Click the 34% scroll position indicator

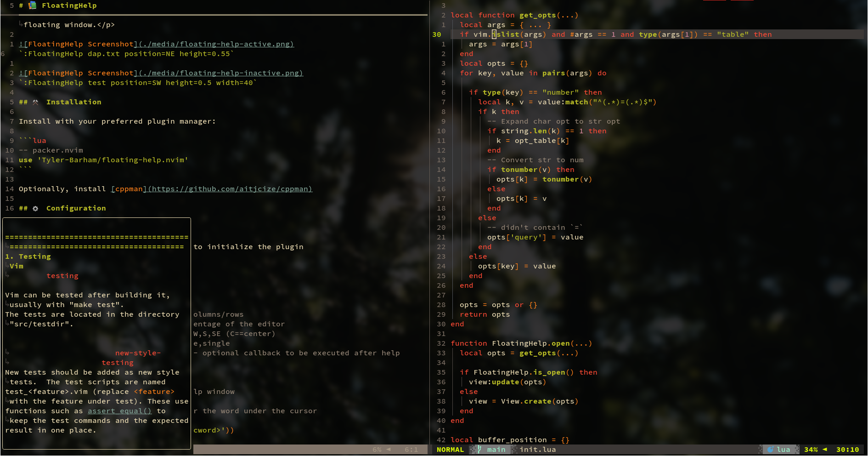click(x=811, y=450)
